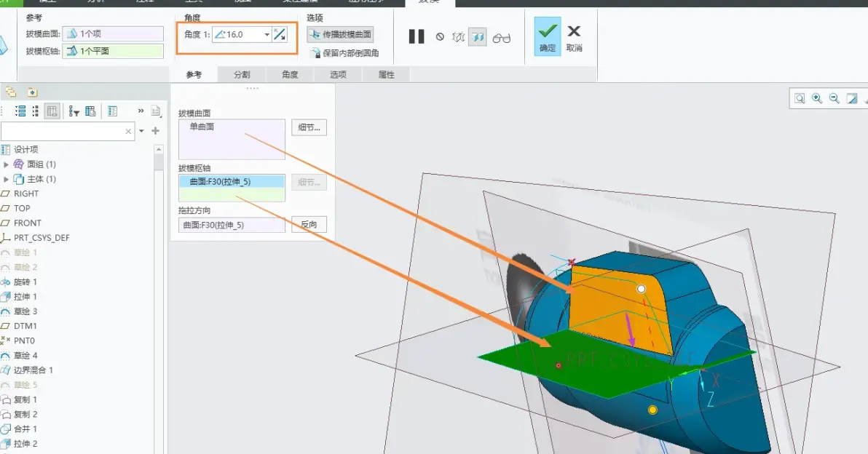Select the no-preview circle icon

click(x=440, y=37)
